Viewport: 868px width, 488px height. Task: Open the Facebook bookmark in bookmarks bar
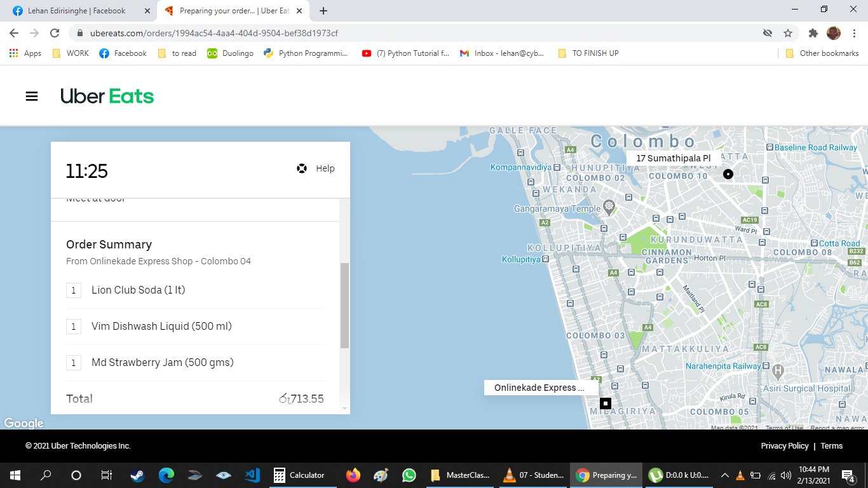(x=123, y=53)
